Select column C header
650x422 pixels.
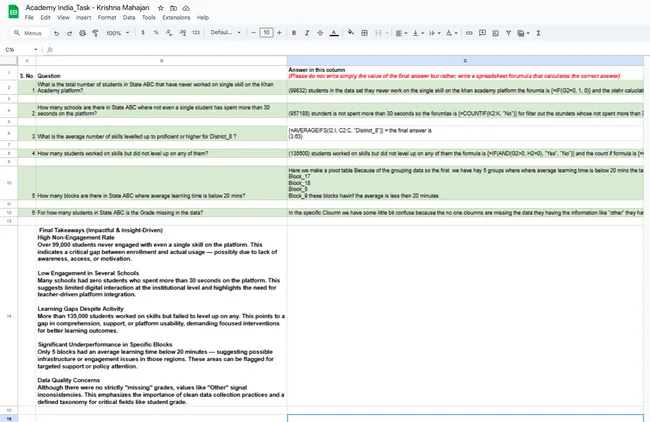[465, 61]
